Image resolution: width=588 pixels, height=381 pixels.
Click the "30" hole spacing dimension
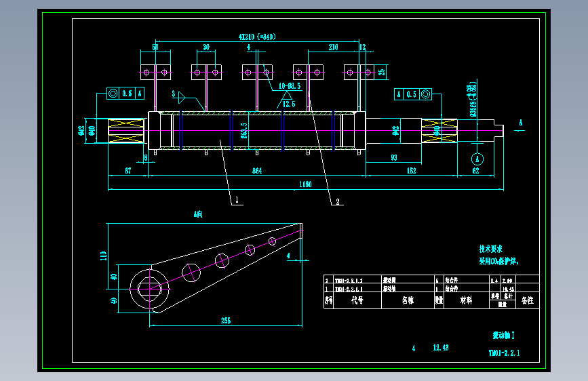pyautogui.click(x=206, y=47)
